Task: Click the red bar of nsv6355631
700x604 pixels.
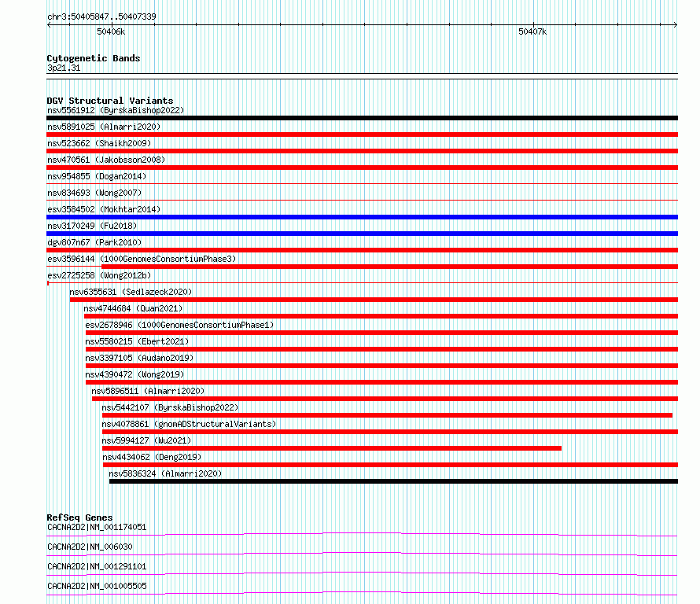Action: coord(374,300)
